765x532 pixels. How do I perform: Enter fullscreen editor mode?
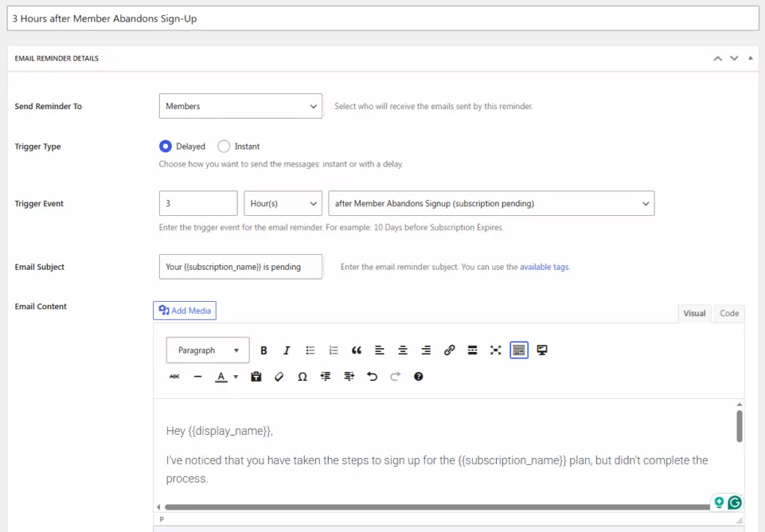coord(495,350)
